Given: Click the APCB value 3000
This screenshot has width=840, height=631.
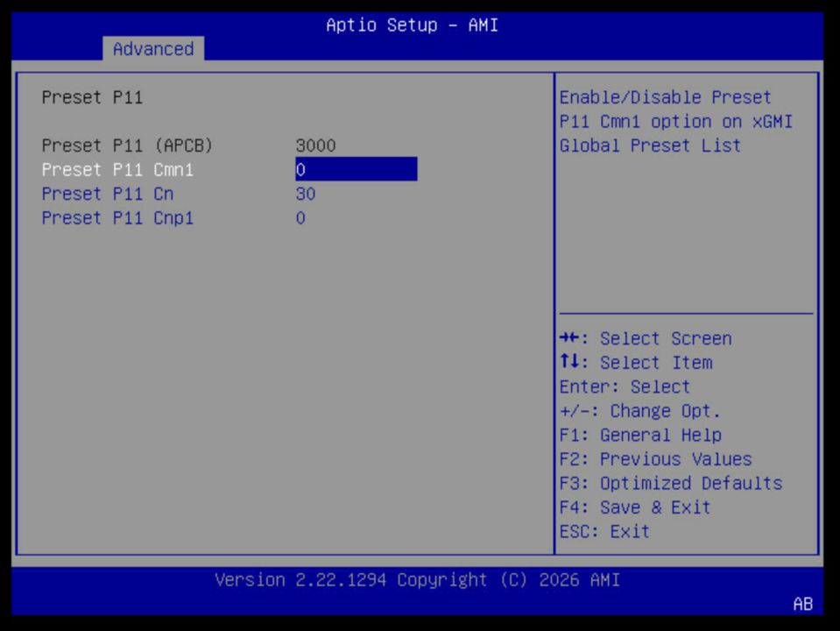Looking at the screenshot, I should (315, 145).
